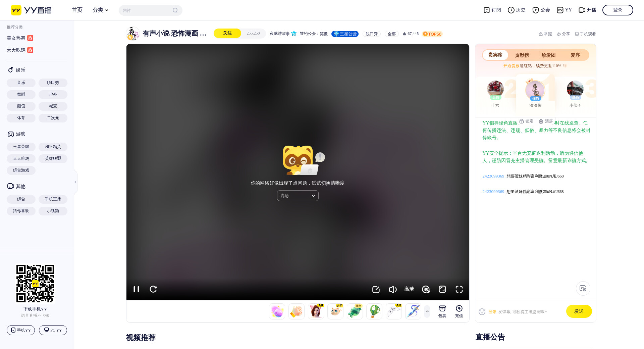This screenshot has width=644, height=349.
Task: Open the 美女热舞 recommended category
Action: pos(20,38)
